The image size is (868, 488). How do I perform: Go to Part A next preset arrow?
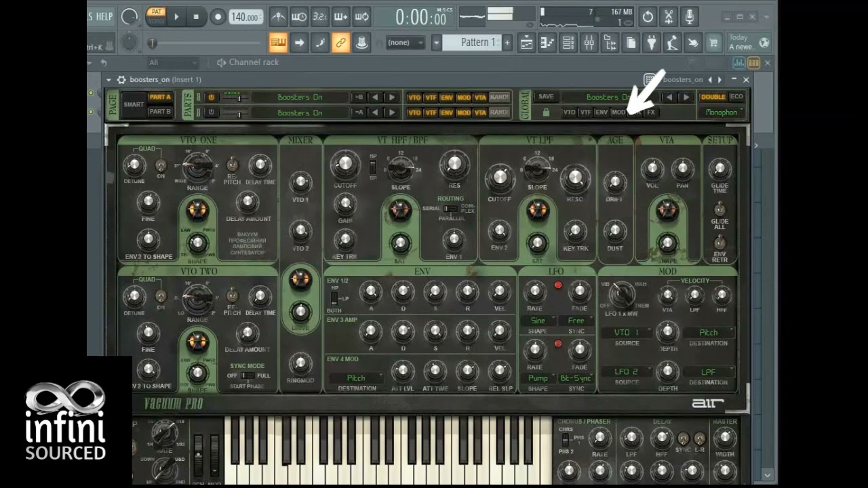click(391, 98)
